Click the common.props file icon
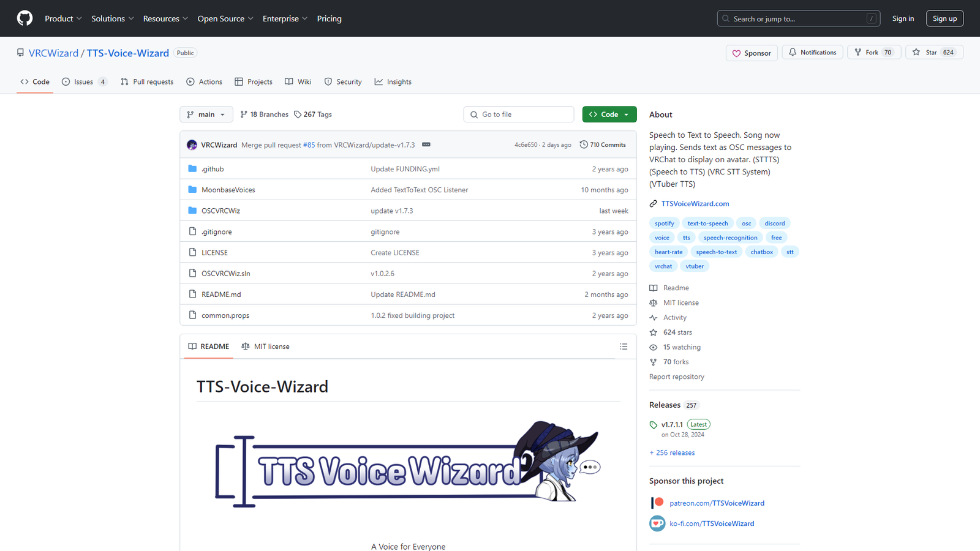Image resolution: width=980 pixels, height=551 pixels. point(192,315)
